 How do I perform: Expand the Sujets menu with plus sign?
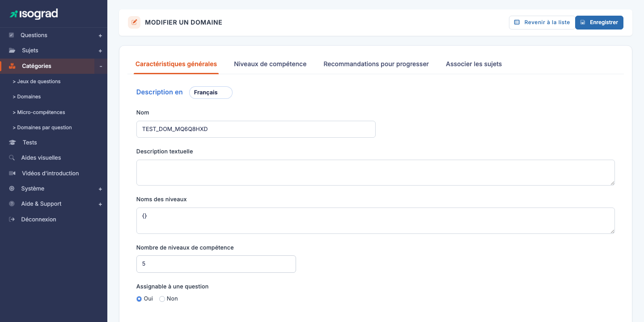[100, 51]
